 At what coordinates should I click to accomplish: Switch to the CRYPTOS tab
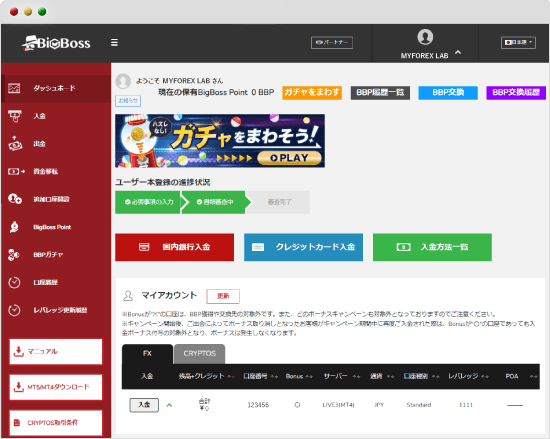tap(200, 354)
